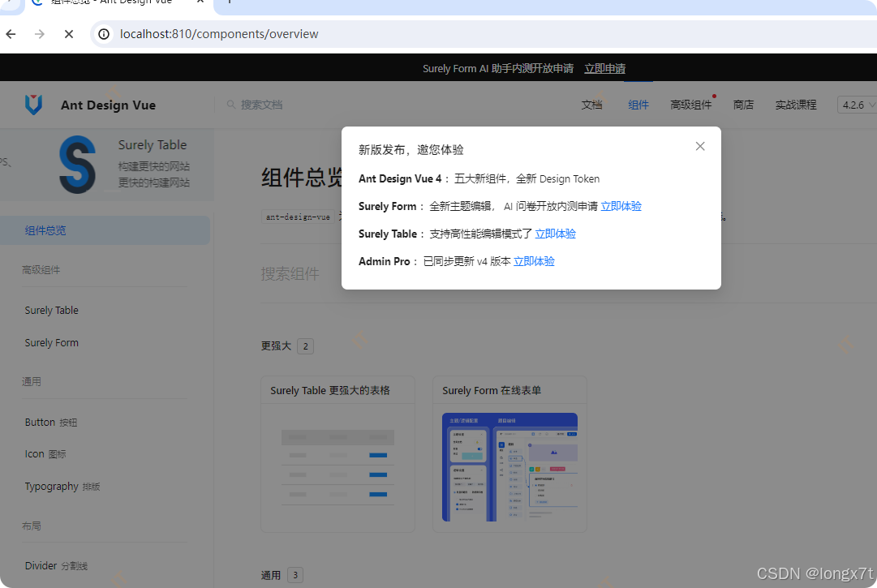Click the 新版发布，邀您体验 dialog title
Screen dimensions: 877x588
click(411, 150)
